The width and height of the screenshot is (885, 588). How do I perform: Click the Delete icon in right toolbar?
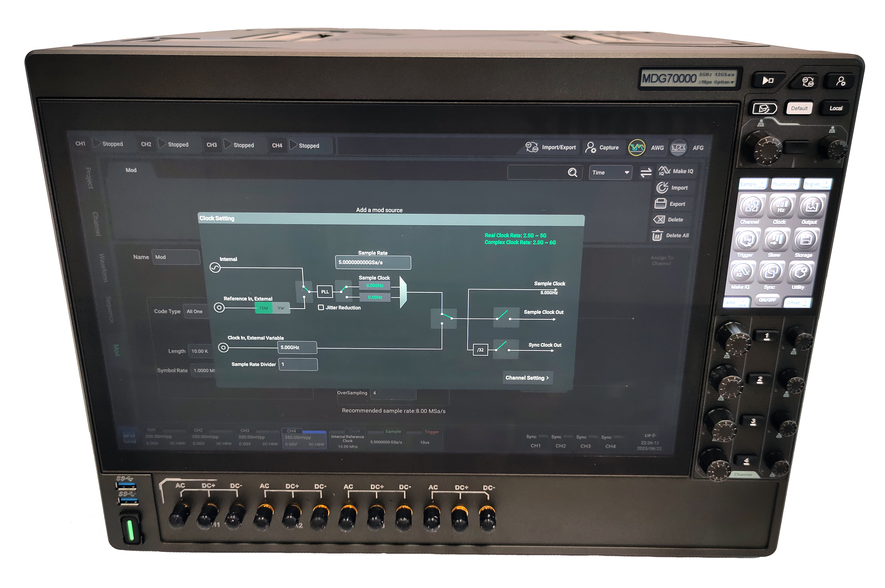[659, 219]
